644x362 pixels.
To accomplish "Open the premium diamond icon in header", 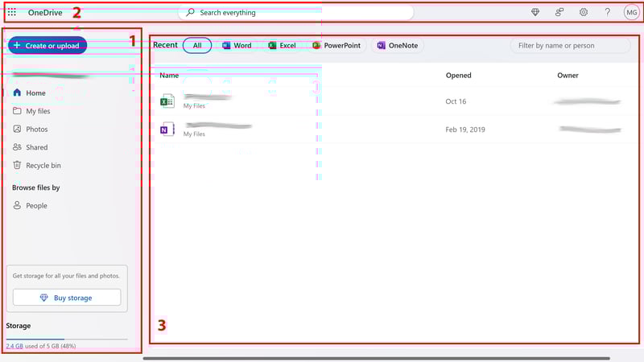I will [x=535, y=12].
